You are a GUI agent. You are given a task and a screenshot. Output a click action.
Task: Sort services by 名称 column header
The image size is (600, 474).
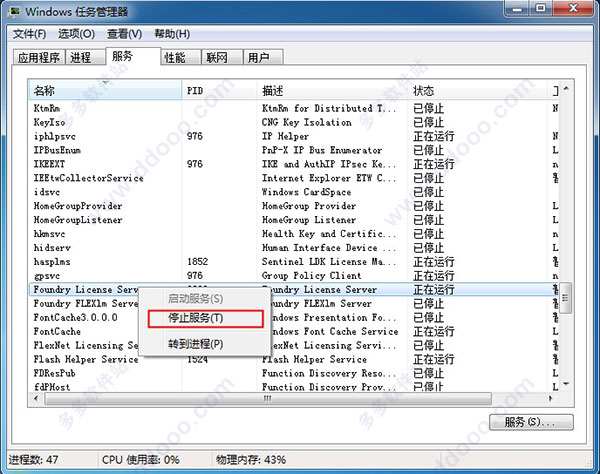[x=105, y=91]
